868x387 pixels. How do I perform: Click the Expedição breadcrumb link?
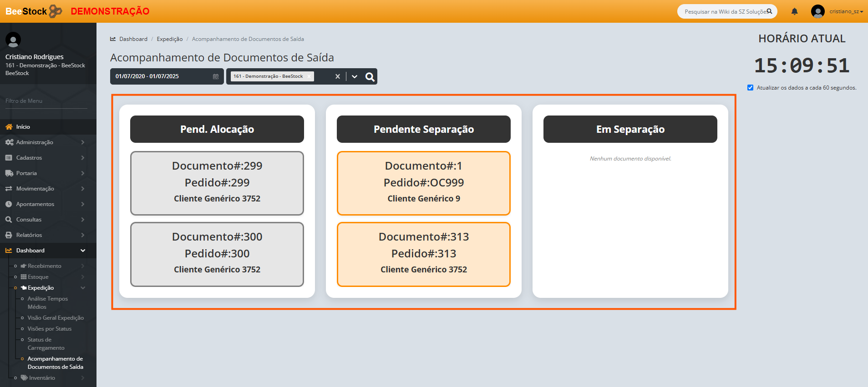tap(169, 39)
